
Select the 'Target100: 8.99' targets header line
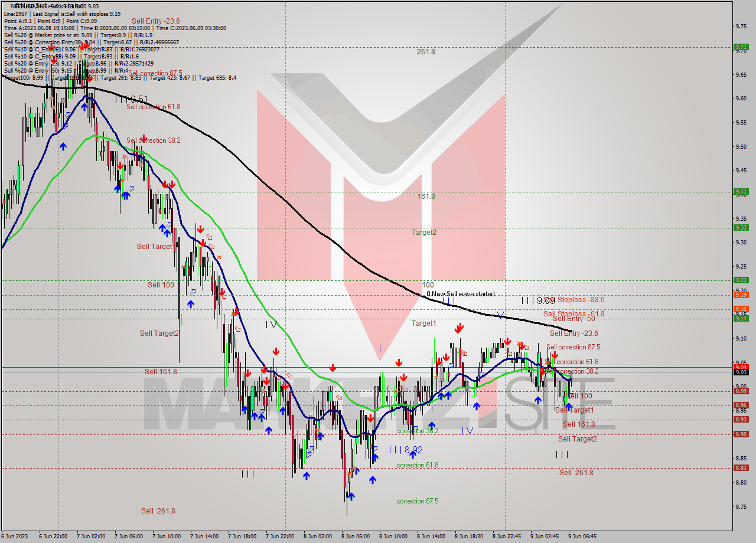click(x=120, y=77)
